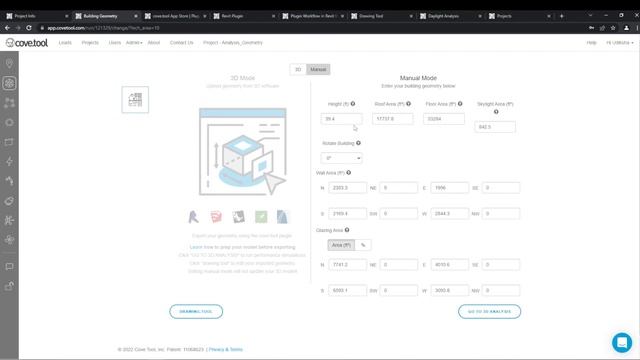
Task: Click the Glazing Area S input field
Action: pos(347,290)
